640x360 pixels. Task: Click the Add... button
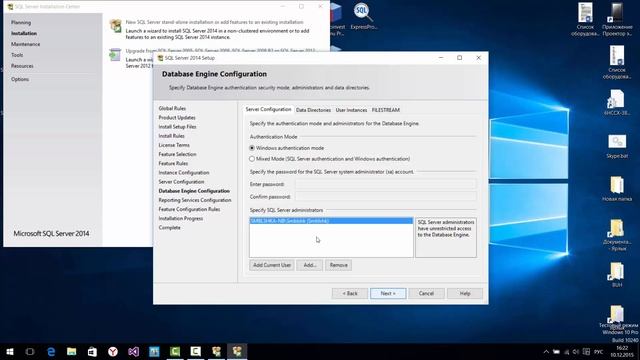[x=310, y=265]
